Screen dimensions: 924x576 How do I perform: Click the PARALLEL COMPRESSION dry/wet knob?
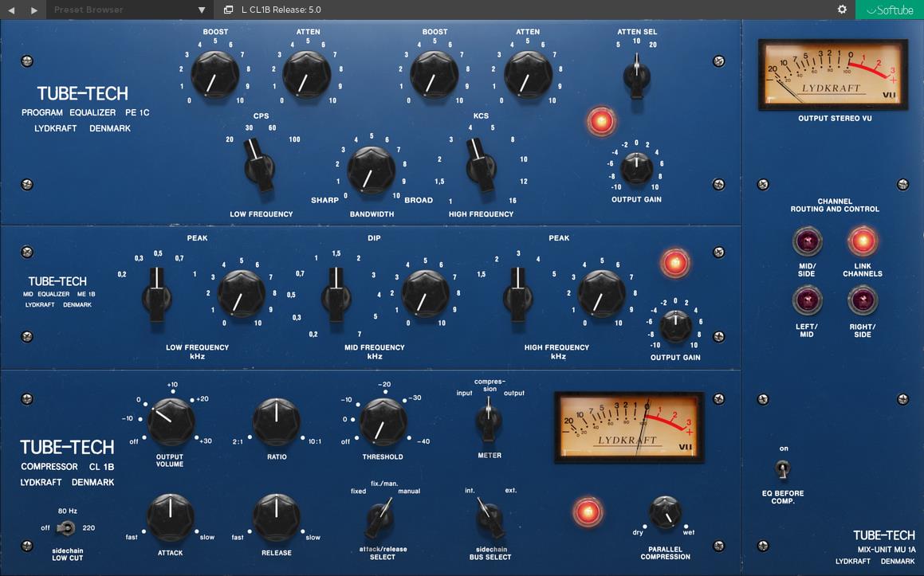click(x=666, y=512)
